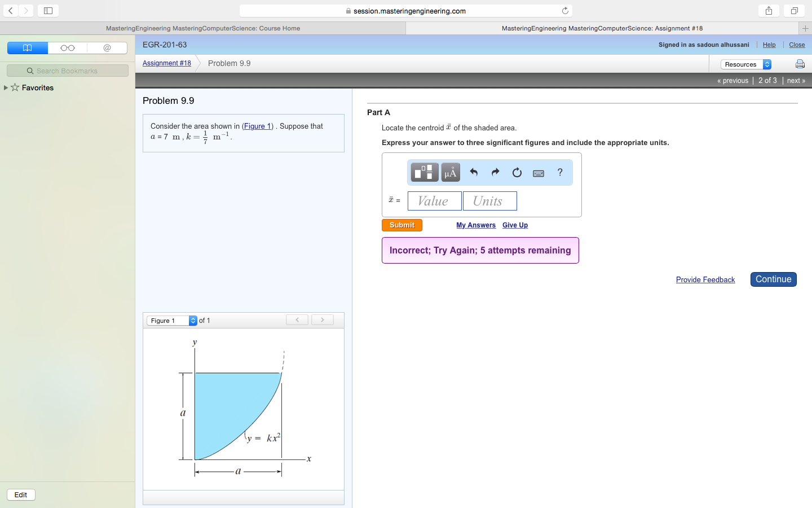The width and height of the screenshot is (812, 508).
Task: Click the figure image of shaded area
Action: [244, 409]
